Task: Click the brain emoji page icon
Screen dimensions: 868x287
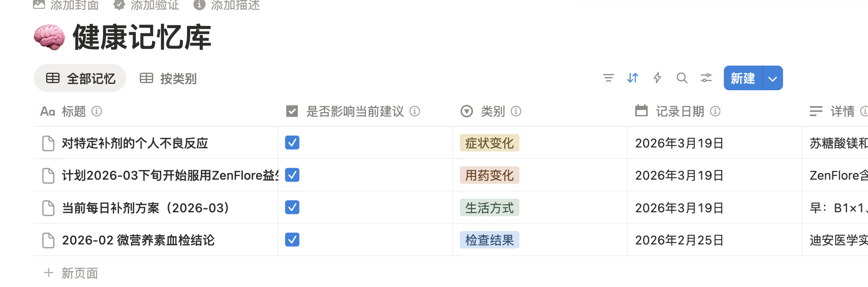Action: (x=49, y=37)
